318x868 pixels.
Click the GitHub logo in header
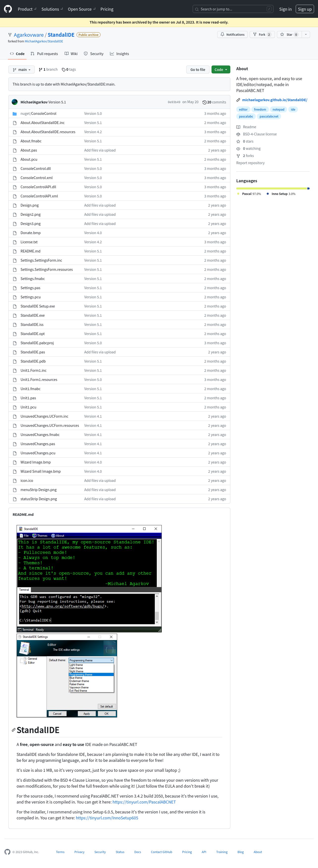(x=8, y=9)
